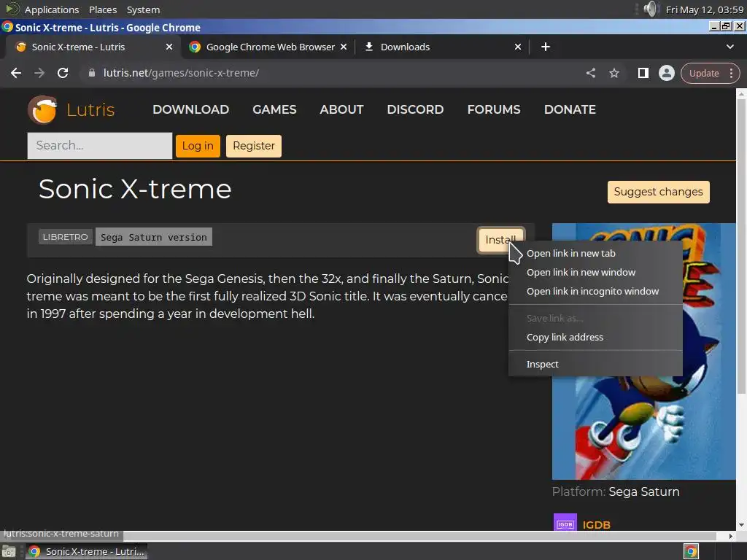Click the Chrome favicon in window title bar
Image resolution: width=747 pixels, height=560 pixels.
(x=7, y=27)
